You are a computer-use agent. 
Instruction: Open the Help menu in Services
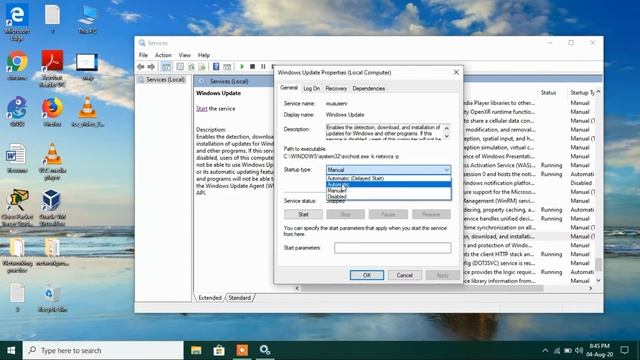coord(204,55)
